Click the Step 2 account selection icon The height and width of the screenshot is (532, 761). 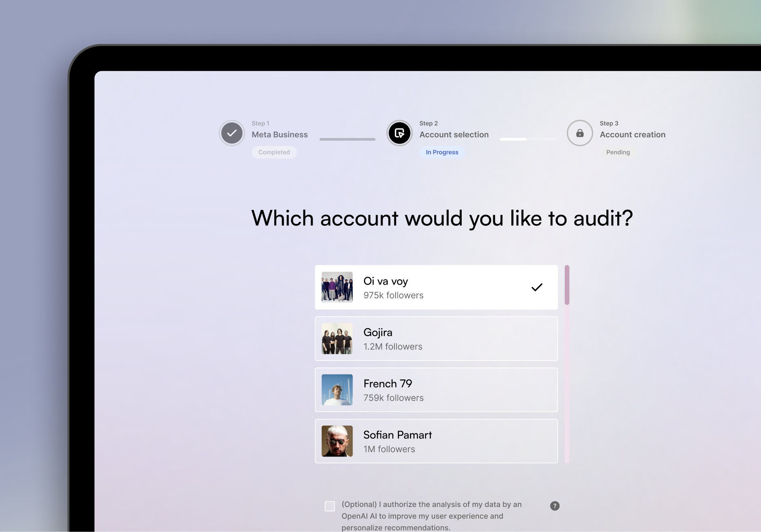[x=399, y=133]
